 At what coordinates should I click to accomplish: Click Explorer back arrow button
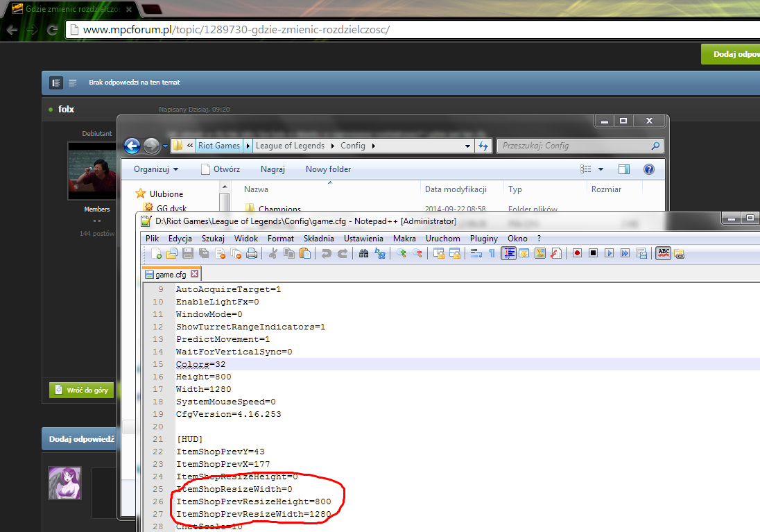click(132, 146)
